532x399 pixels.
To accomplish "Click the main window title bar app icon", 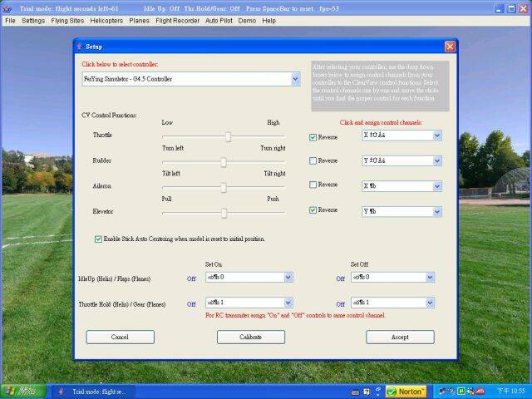I will pyautogui.click(x=7, y=9).
